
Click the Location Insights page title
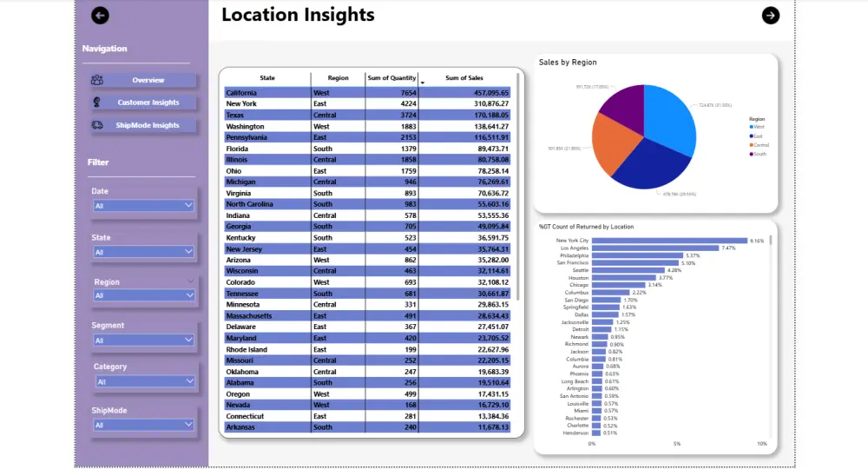point(298,15)
